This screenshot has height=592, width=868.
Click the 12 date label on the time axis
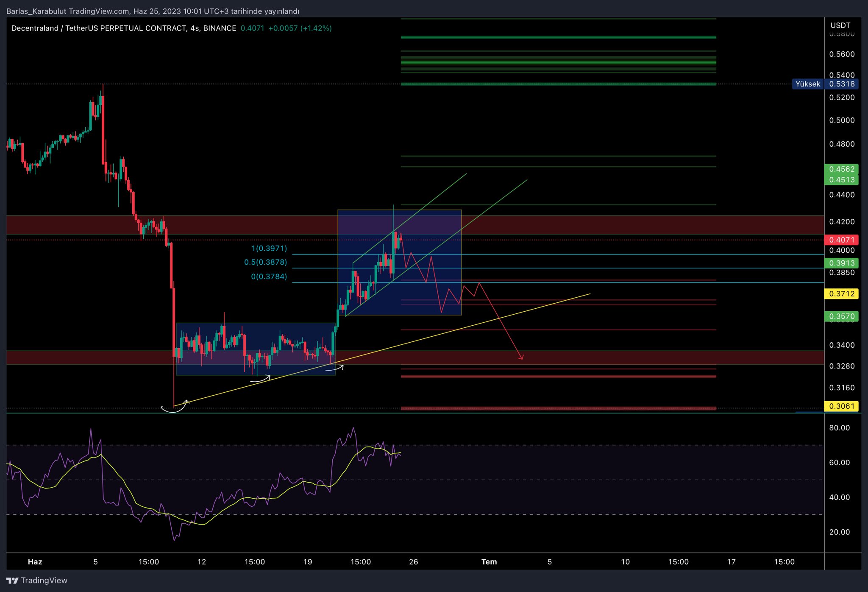202,562
